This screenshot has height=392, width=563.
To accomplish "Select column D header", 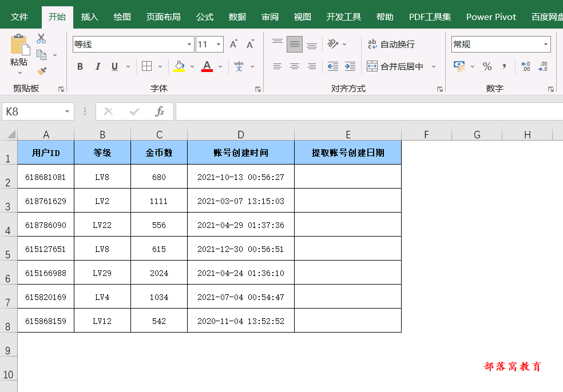I will pos(240,134).
